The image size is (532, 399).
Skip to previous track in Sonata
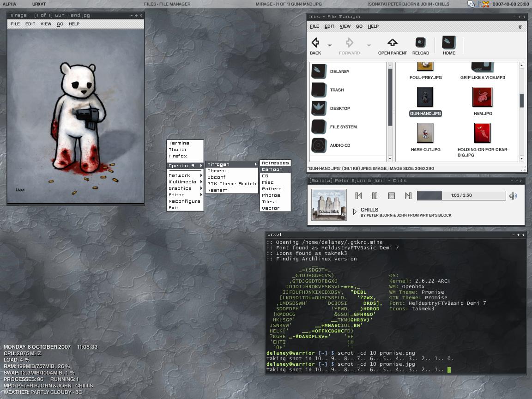coord(358,195)
